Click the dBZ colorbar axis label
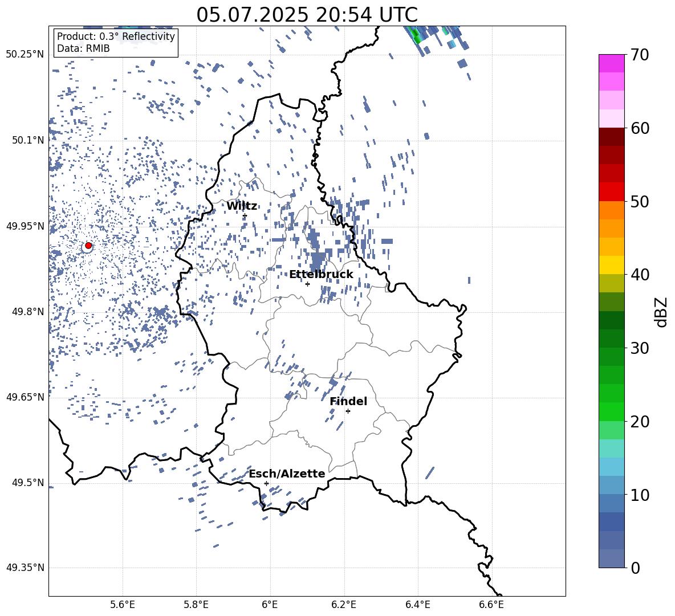This screenshot has height=616, width=675. point(661,312)
